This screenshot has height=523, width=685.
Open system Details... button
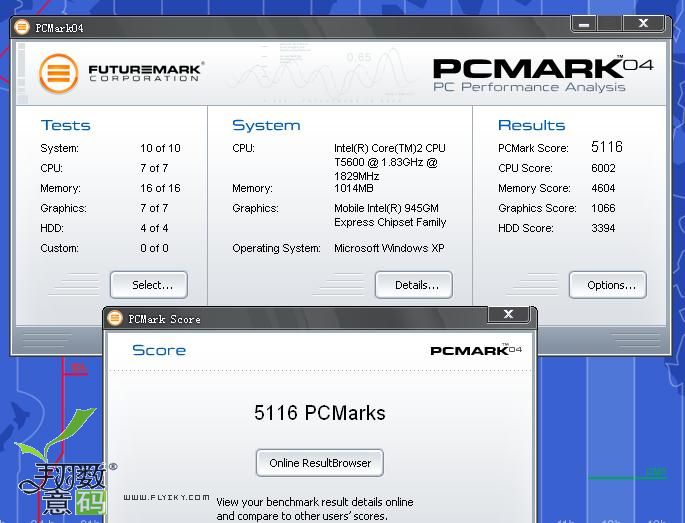pyautogui.click(x=414, y=285)
